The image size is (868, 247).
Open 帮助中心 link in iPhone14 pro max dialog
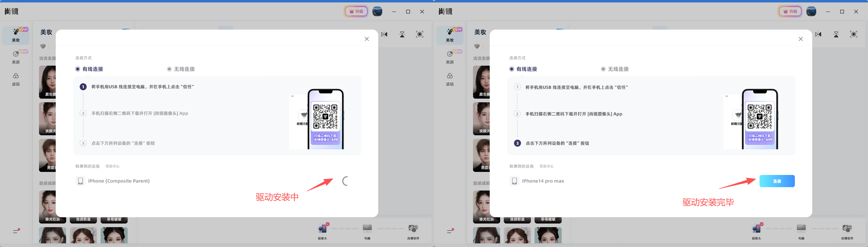(546, 166)
